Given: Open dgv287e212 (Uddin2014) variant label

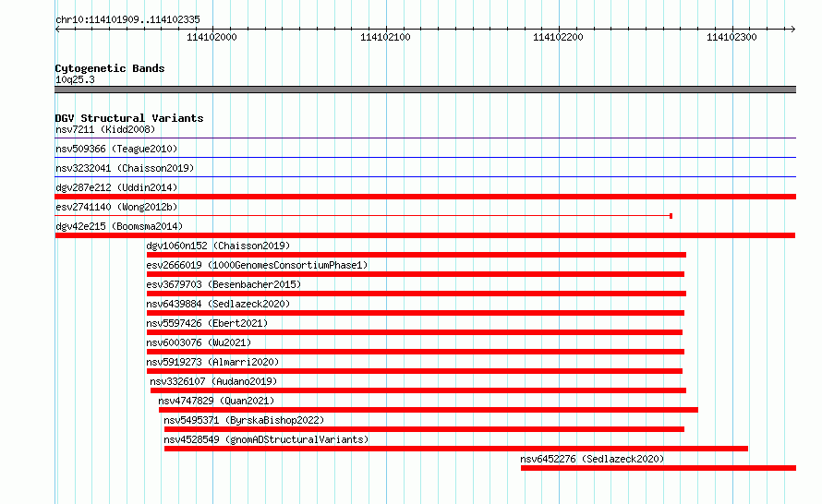Looking at the screenshot, I should pos(116,187).
